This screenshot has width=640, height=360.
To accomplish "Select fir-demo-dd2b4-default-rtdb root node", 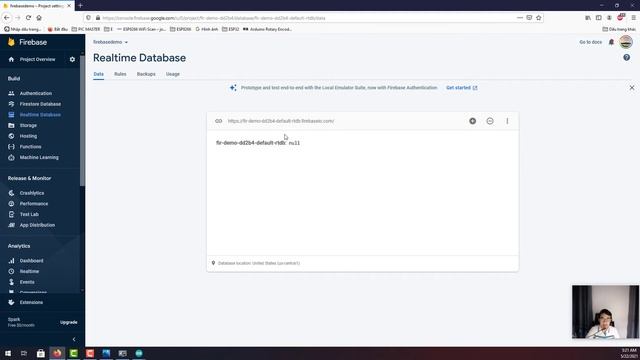I will (x=251, y=143).
